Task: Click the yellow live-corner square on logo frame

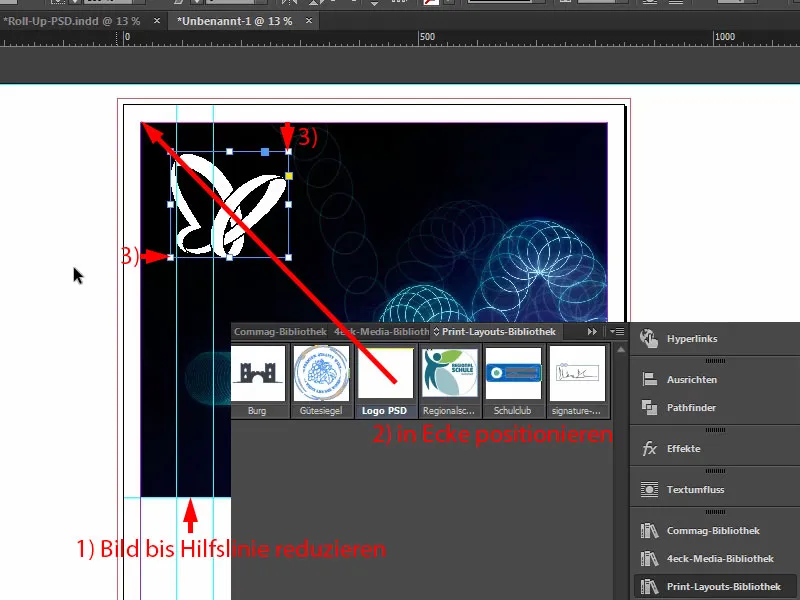Action: (289, 176)
